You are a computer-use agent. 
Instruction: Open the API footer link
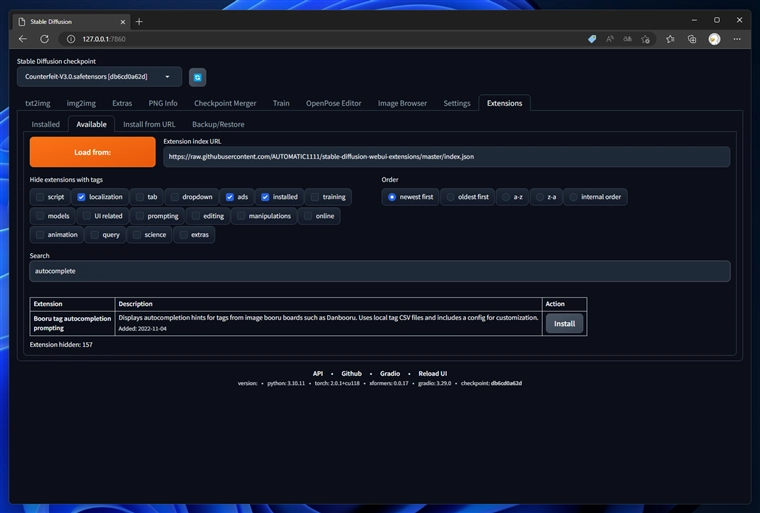(x=318, y=373)
